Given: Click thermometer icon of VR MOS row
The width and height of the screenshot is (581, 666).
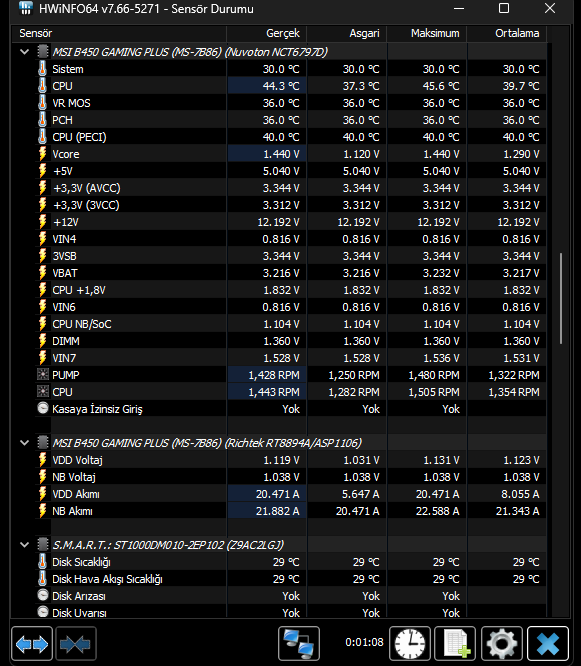Looking at the screenshot, I should pyautogui.click(x=42, y=103).
